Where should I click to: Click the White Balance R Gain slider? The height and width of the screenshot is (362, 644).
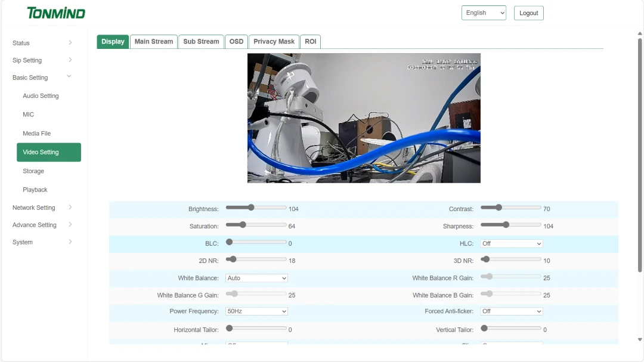pyautogui.click(x=511, y=277)
